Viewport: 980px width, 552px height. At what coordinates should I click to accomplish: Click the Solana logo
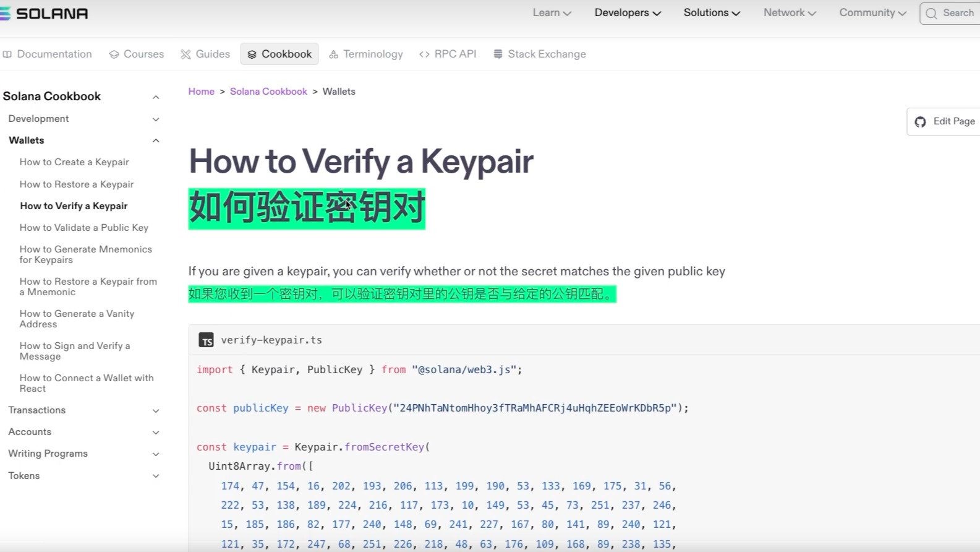[44, 13]
